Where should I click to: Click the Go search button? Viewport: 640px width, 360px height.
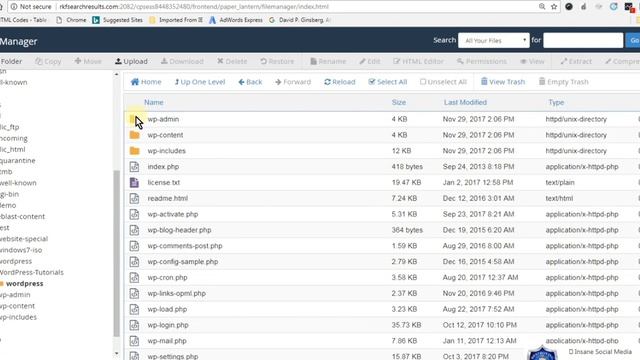[x=634, y=40]
